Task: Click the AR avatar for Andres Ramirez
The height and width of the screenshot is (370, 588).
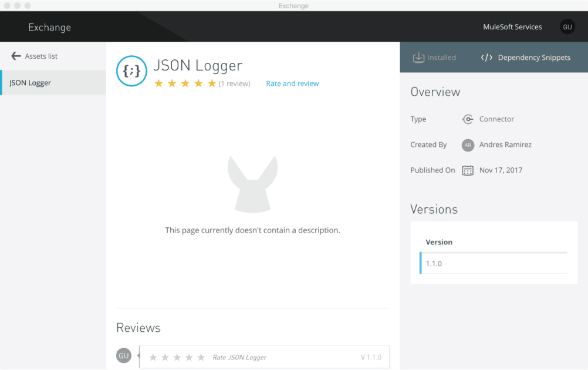Action: (x=467, y=144)
